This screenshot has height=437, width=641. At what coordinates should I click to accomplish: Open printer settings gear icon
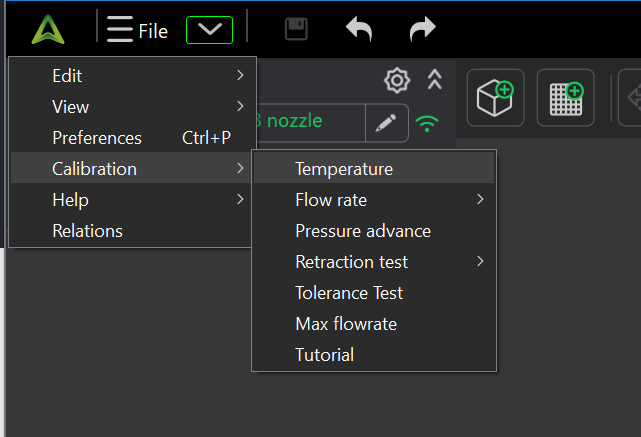point(397,80)
